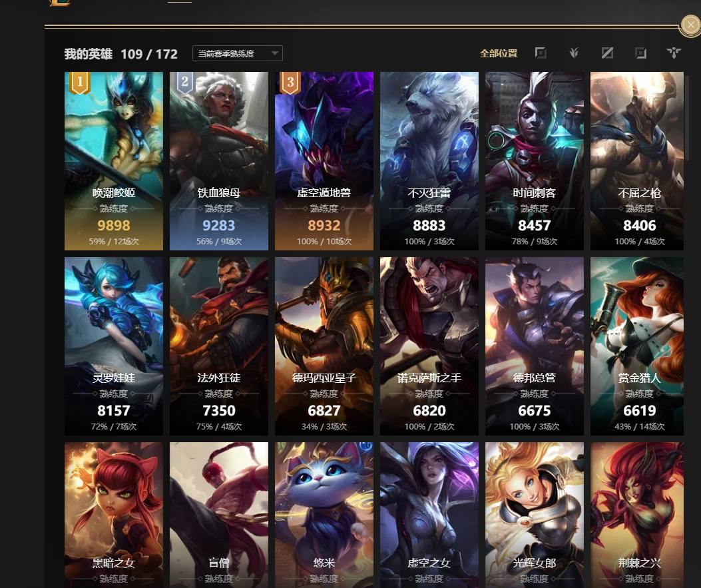The height and width of the screenshot is (588, 701).
Task: Choose the 赏金猎人 champion card
Action: point(637,346)
